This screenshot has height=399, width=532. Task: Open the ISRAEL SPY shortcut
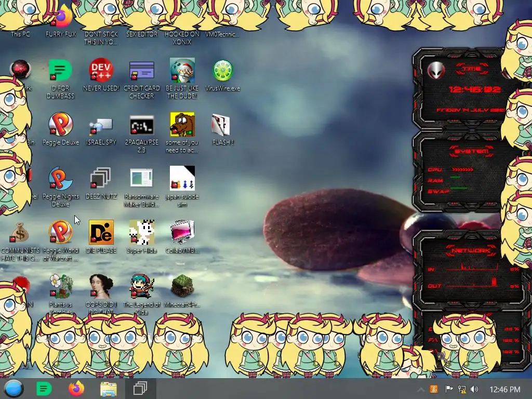pyautogui.click(x=101, y=126)
